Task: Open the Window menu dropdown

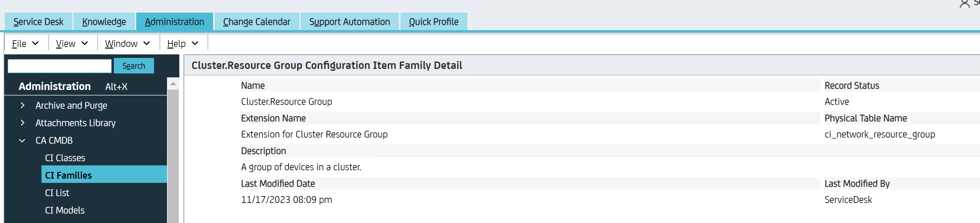Action: click(127, 44)
